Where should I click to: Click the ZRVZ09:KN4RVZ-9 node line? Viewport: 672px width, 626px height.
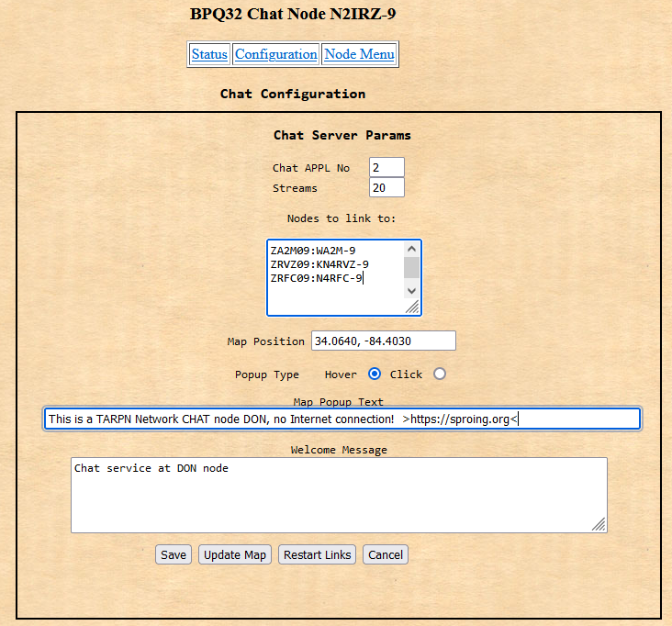pos(319,264)
